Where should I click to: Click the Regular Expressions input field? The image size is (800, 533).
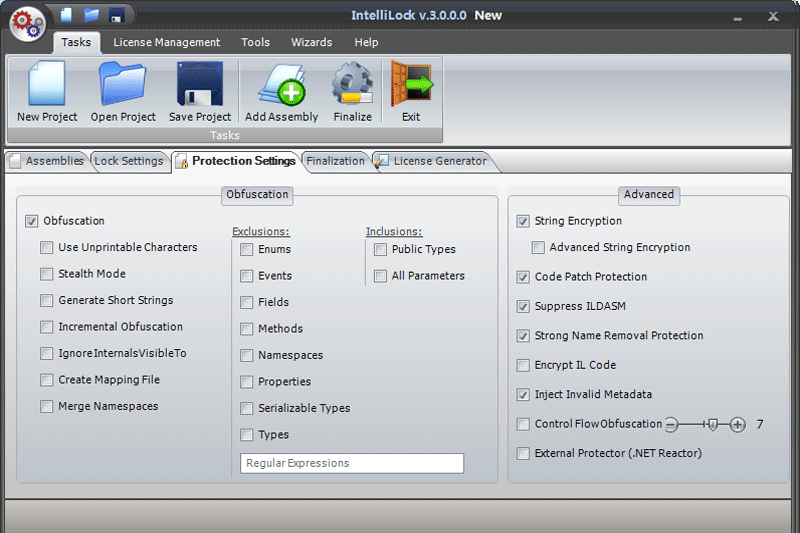[352, 463]
